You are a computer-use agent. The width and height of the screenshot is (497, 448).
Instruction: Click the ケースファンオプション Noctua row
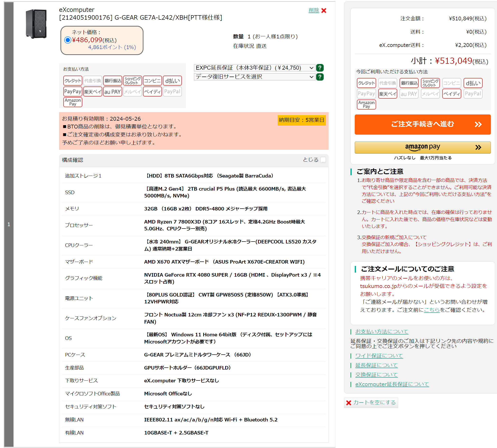tap(193, 318)
